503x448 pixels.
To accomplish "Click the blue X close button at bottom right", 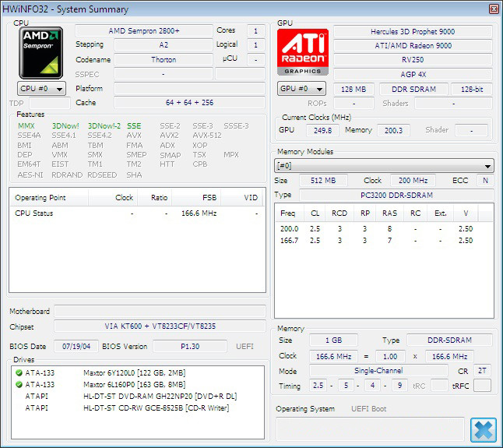I will [x=483, y=430].
